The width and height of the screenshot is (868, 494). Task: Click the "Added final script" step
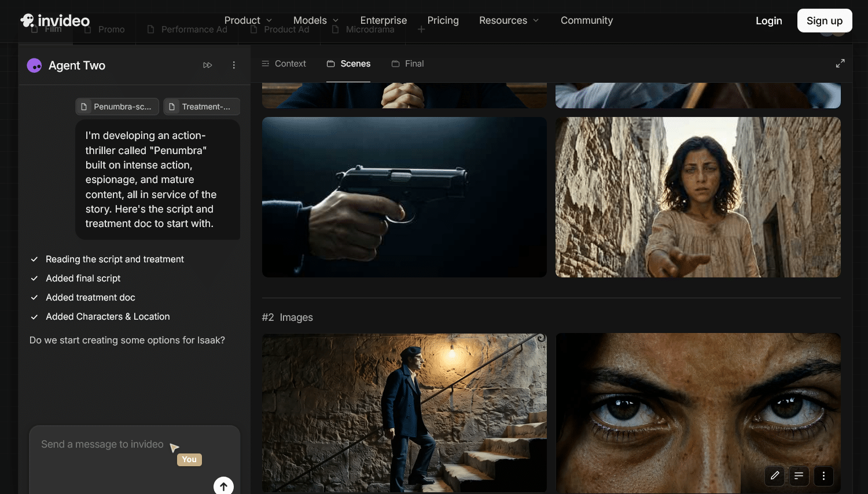click(x=83, y=279)
